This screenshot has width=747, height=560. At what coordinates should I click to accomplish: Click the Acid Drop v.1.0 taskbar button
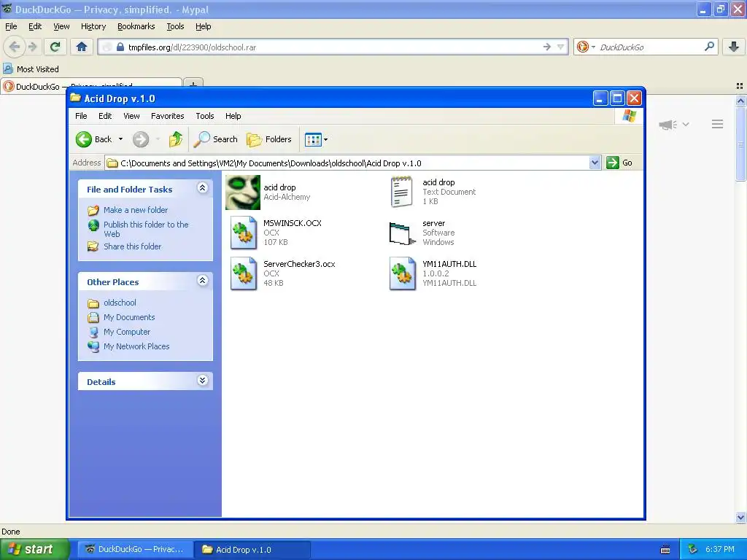(252, 550)
